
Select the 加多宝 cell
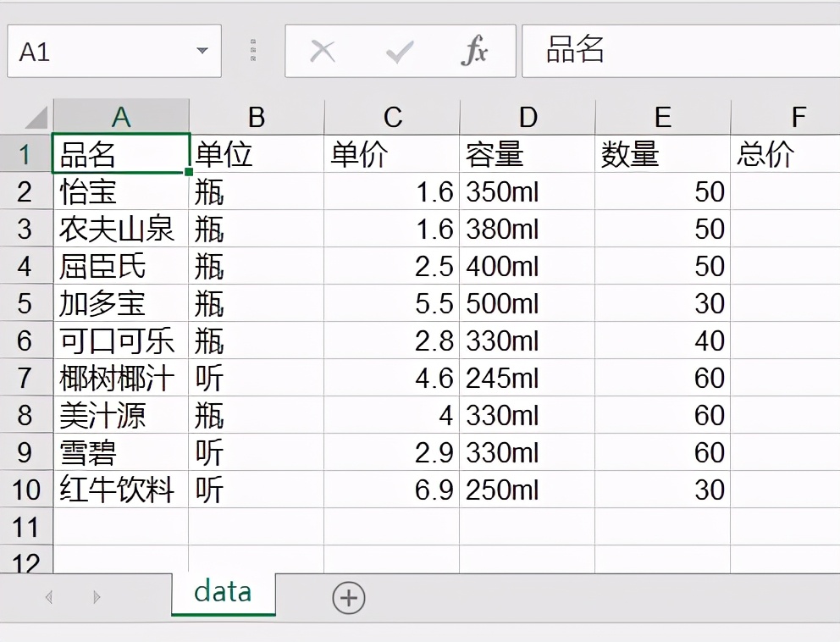click(122, 303)
